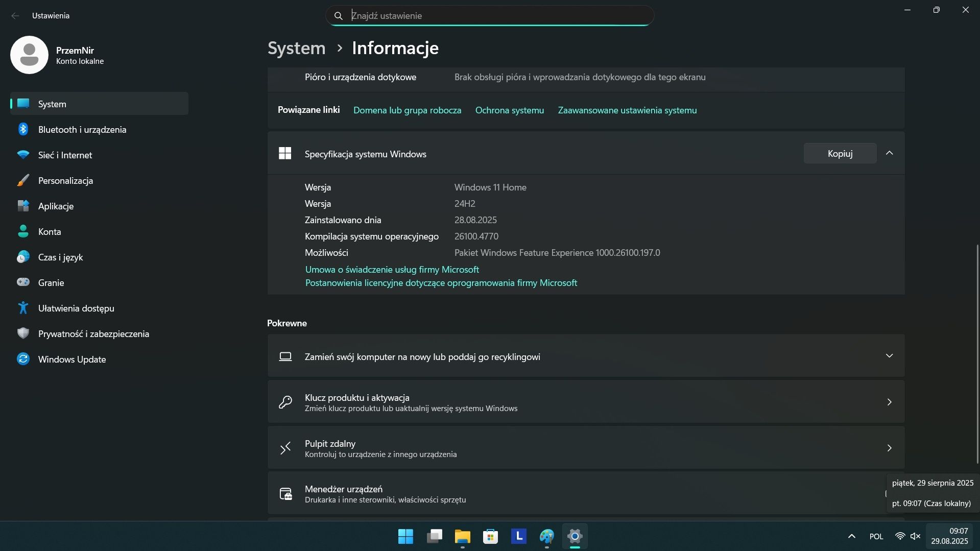The image size is (980, 551).
Task: Click the Kopiuj button
Action: (x=840, y=153)
